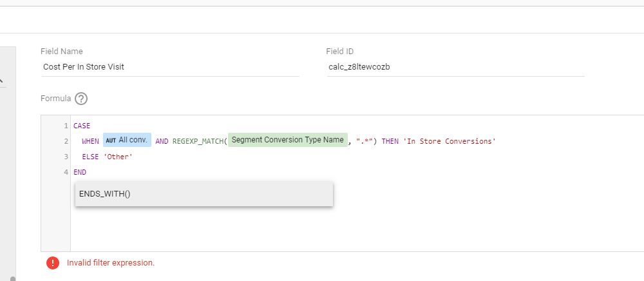Click the Field ID input box
Image resolution: width=644 pixels, height=281 pixels.
click(455, 66)
